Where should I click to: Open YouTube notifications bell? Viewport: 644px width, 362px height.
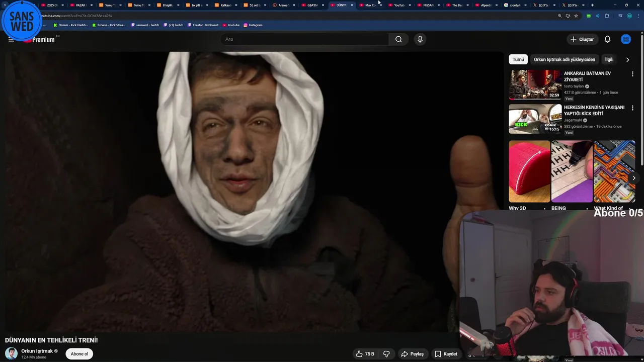(x=607, y=39)
